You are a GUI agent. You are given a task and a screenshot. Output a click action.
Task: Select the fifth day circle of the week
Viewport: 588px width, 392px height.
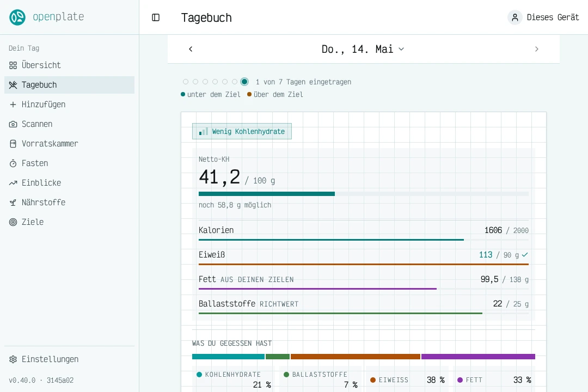(225, 82)
